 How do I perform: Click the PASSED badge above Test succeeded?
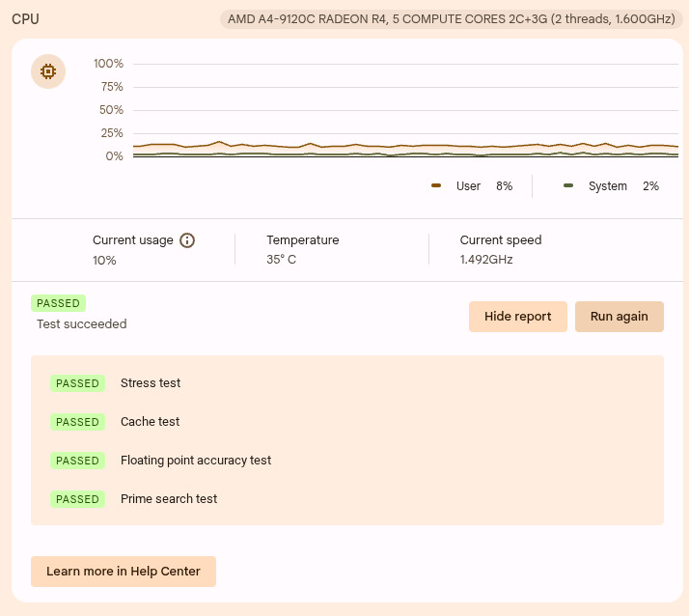click(58, 303)
